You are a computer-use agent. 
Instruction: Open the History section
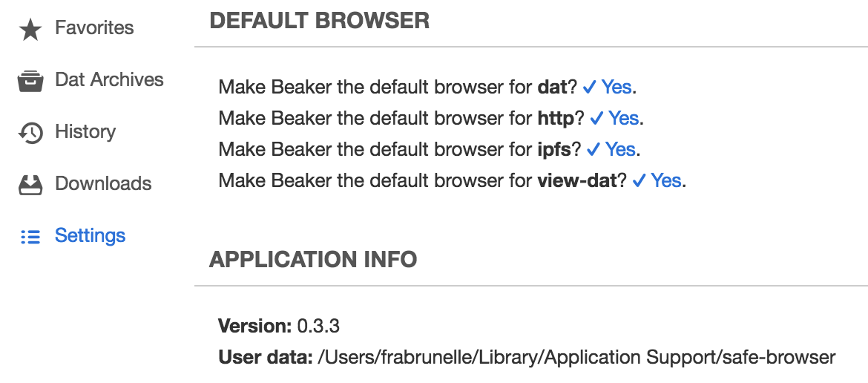click(x=85, y=132)
